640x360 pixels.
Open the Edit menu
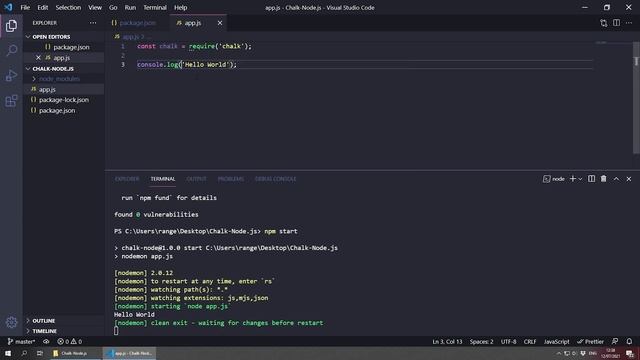(42, 7)
